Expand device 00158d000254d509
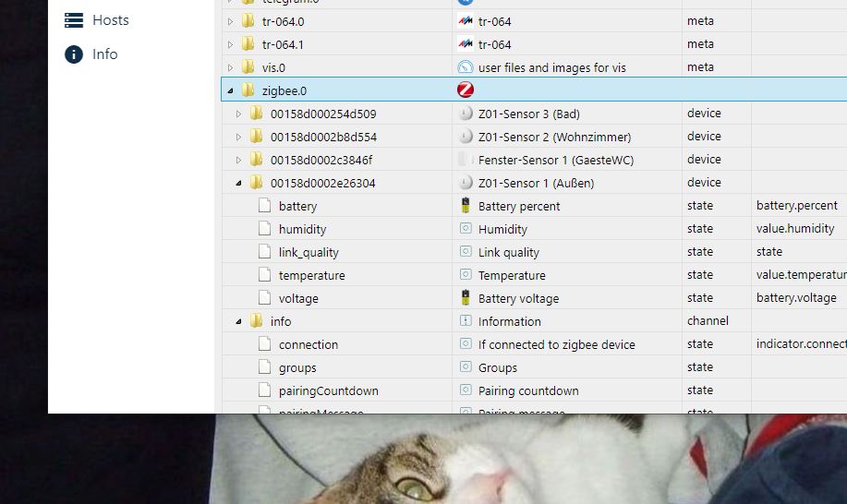 (238, 114)
